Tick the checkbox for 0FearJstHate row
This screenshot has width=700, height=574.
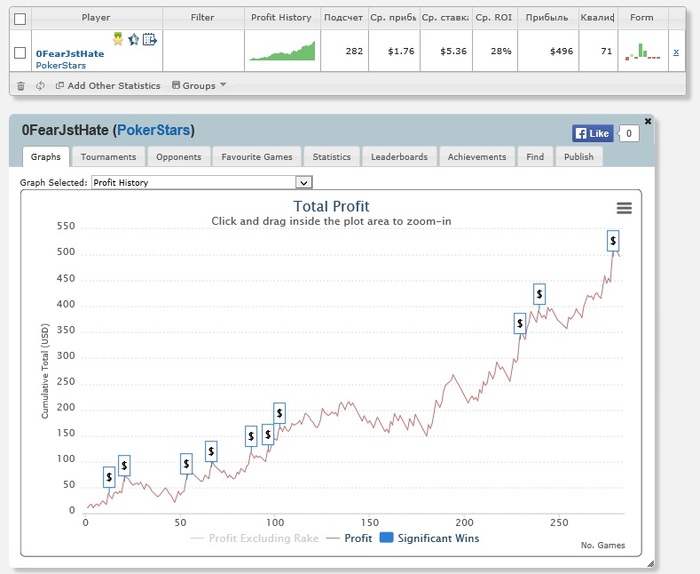click(x=20, y=53)
